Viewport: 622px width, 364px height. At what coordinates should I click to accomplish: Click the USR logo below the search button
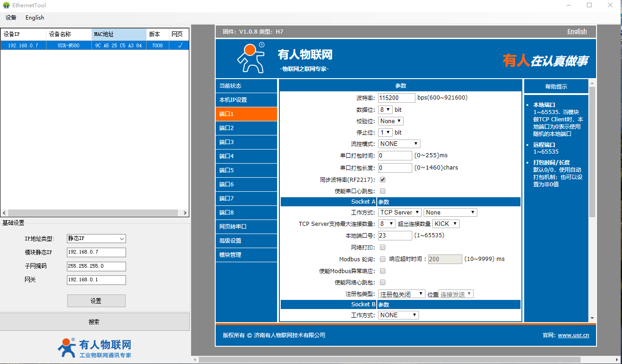click(x=66, y=348)
